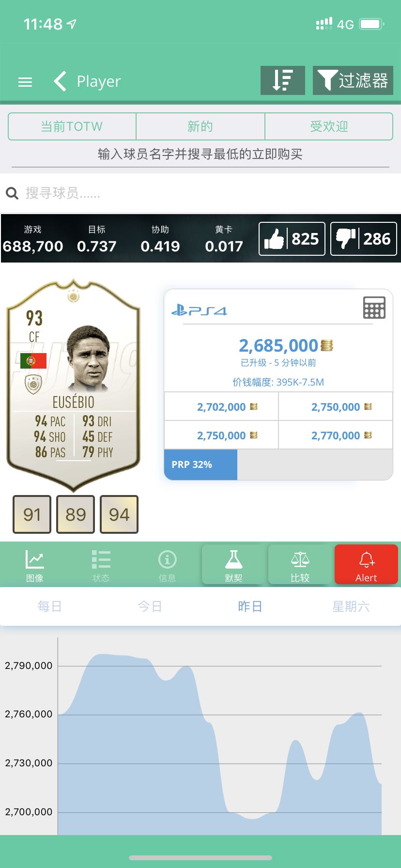This screenshot has width=401, height=868.
Task: Tap the Eusébio player card
Action: 73,385
